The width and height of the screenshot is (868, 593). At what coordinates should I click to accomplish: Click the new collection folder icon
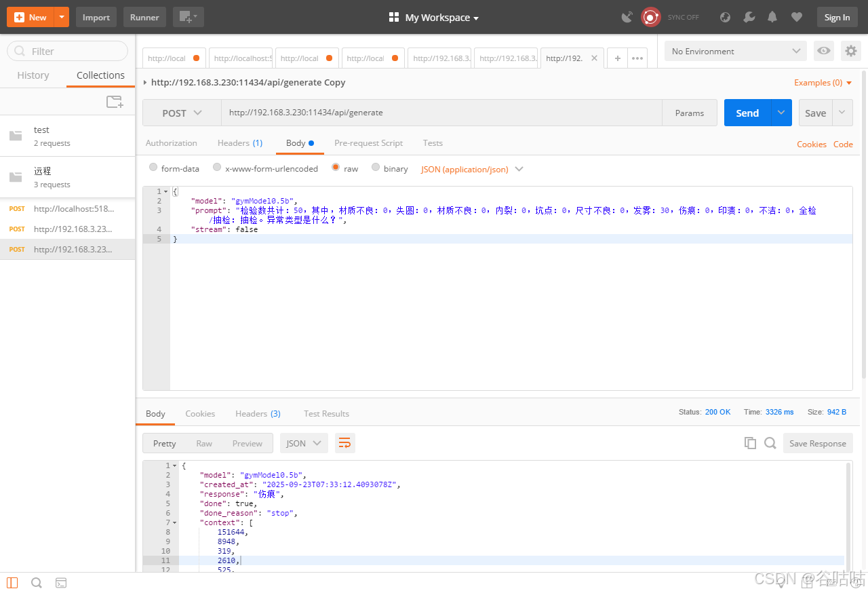click(x=115, y=102)
